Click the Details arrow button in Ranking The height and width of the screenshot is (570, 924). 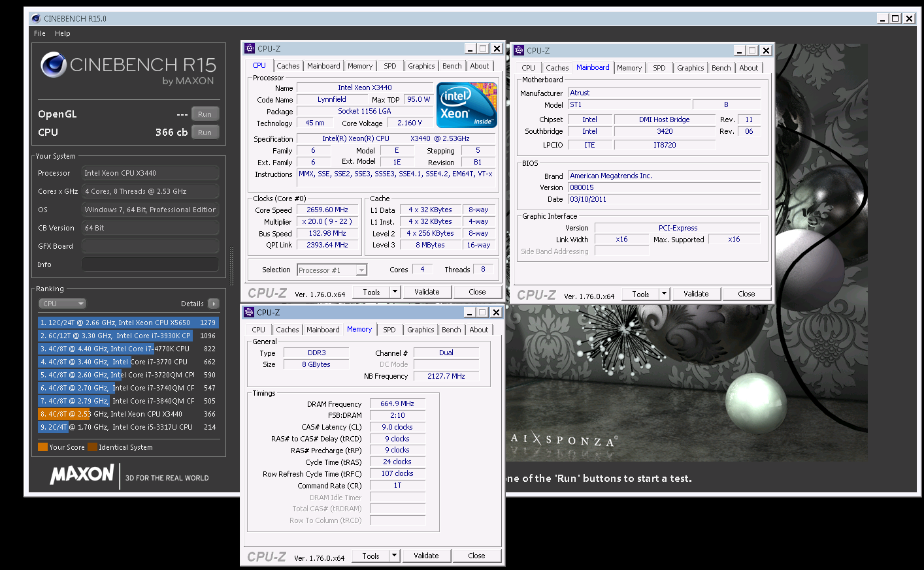(x=213, y=304)
